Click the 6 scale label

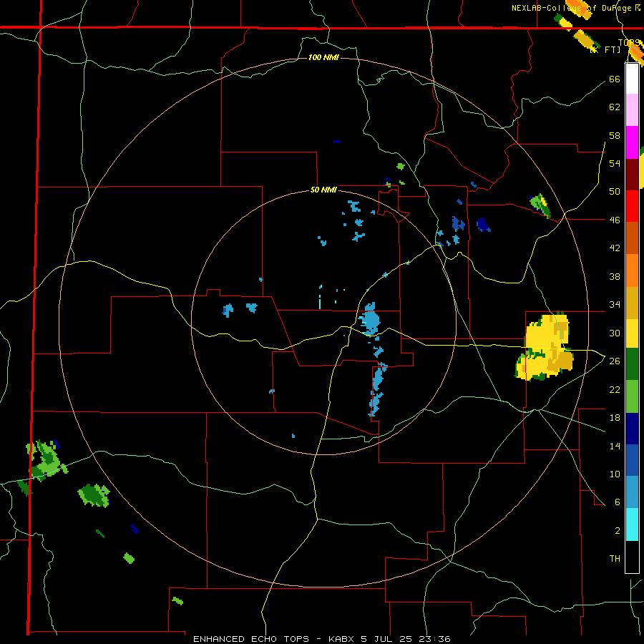[618, 502]
